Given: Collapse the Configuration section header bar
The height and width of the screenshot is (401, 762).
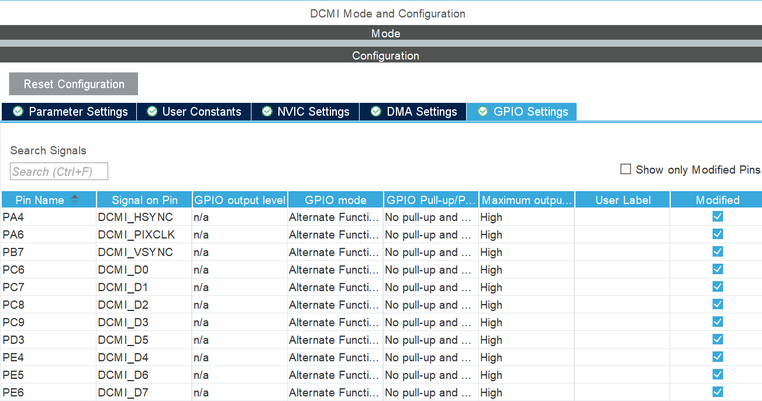Looking at the screenshot, I should 381,55.
